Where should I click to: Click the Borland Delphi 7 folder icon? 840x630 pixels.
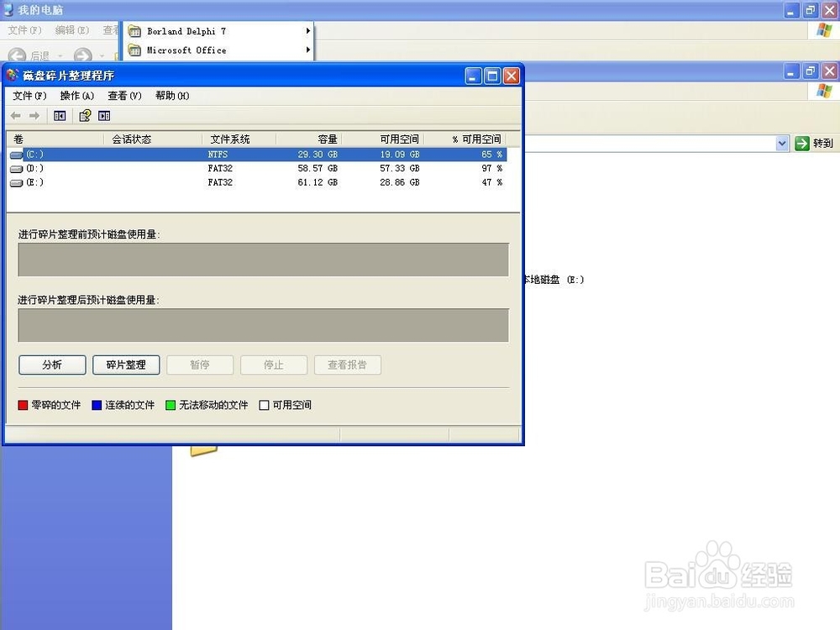click(134, 32)
